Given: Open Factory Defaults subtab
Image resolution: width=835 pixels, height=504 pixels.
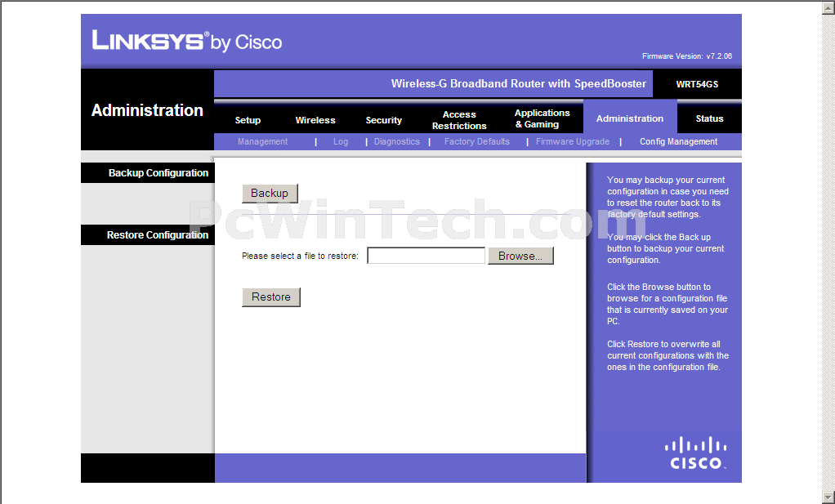Looking at the screenshot, I should pos(477,141).
